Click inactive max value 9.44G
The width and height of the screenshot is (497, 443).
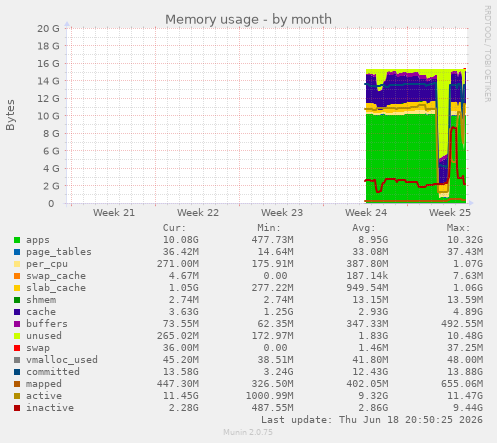click(x=468, y=408)
